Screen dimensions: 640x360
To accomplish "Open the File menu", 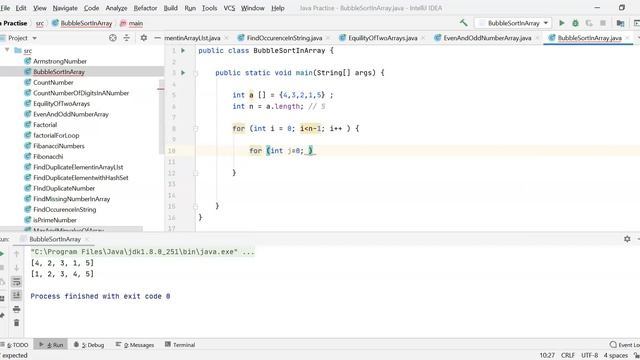I will [5, 8].
